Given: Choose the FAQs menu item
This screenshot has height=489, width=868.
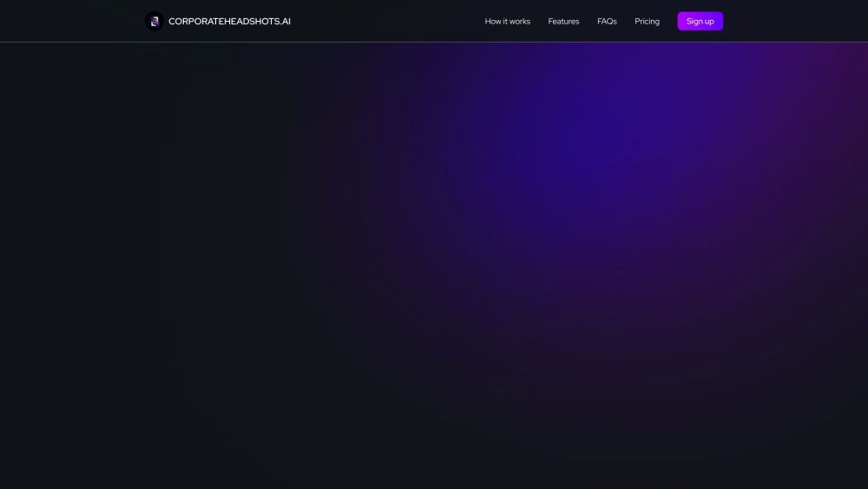Looking at the screenshot, I should [x=607, y=21].
